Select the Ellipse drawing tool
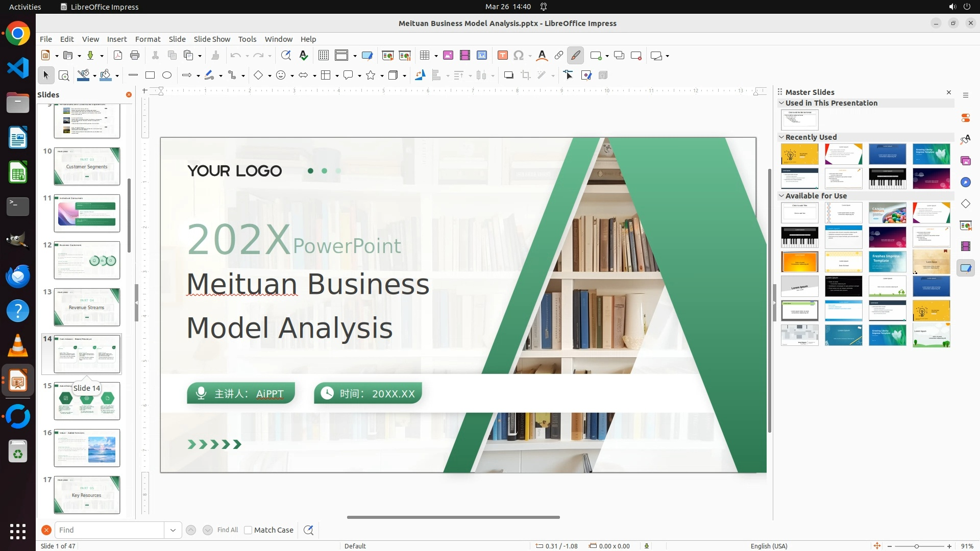This screenshot has height=551, width=980. click(167, 76)
